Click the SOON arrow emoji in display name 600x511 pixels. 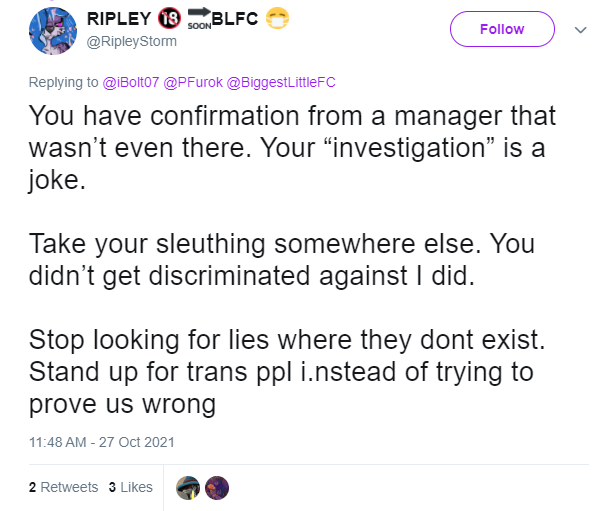tap(199, 18)
